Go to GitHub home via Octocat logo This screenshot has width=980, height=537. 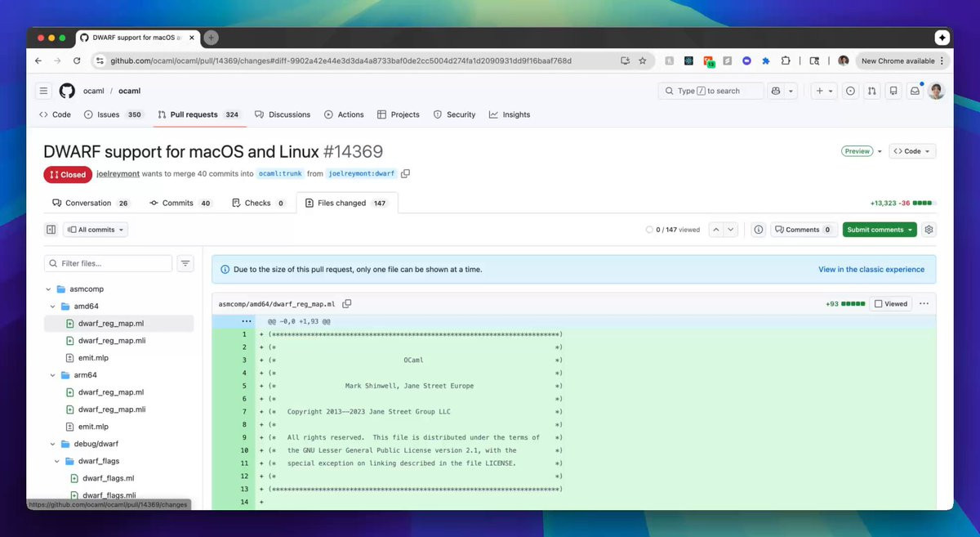(x=67, y=91)
